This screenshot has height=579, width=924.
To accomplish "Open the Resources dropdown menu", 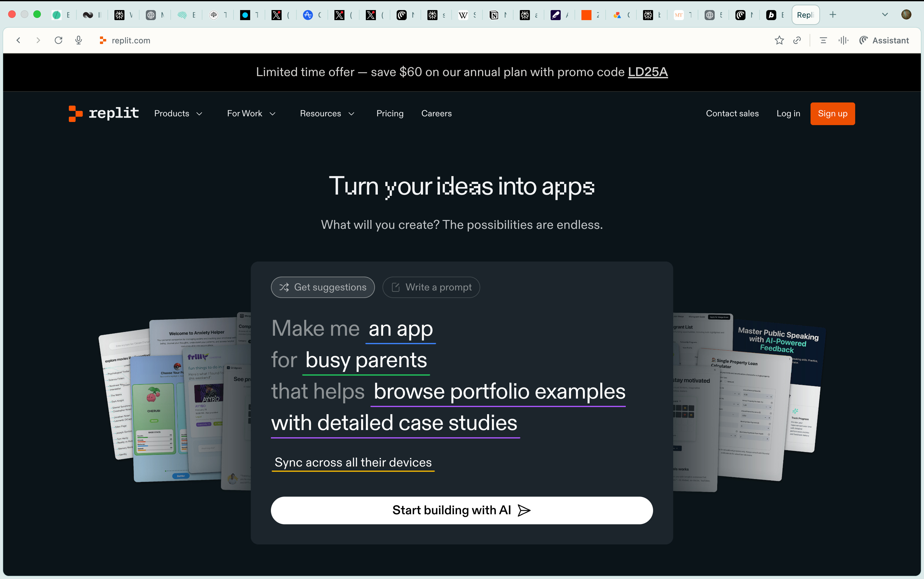I will (327, 113).
